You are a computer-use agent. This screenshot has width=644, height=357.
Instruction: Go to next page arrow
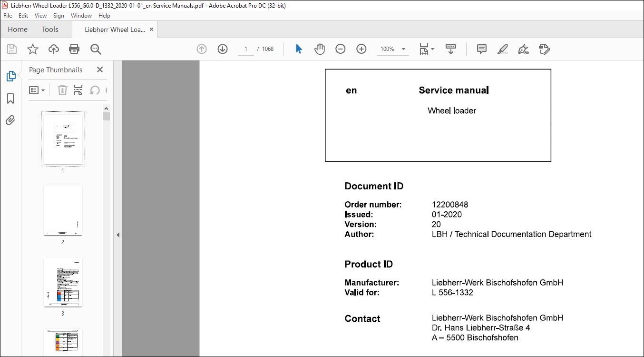[x=223, y=49]
